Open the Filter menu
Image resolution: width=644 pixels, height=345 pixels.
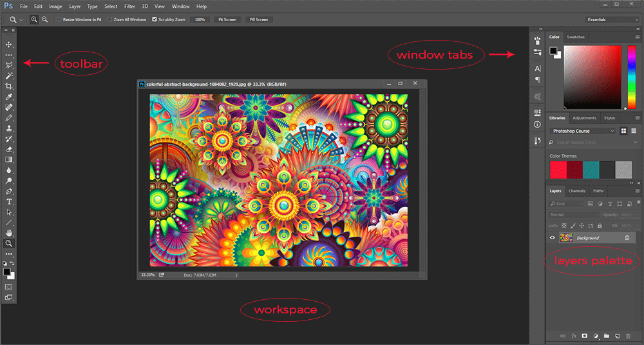coord(130,6)
